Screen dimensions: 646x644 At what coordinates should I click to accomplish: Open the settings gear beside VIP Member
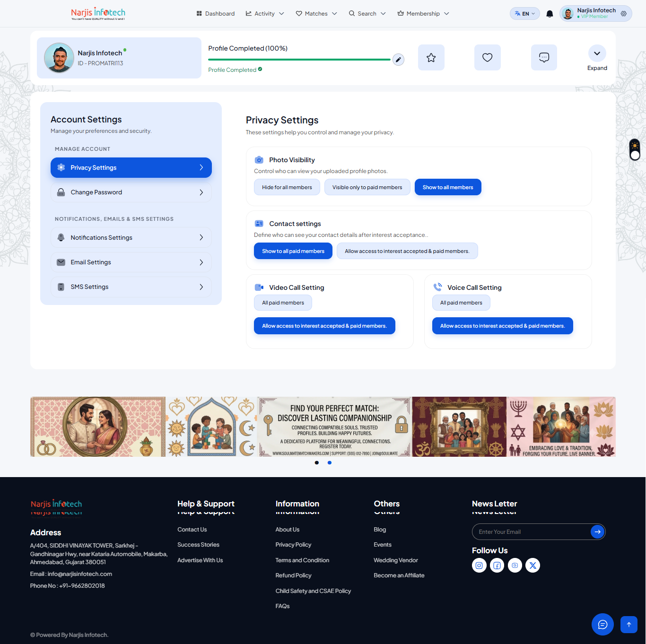click(x=624, y=14)
